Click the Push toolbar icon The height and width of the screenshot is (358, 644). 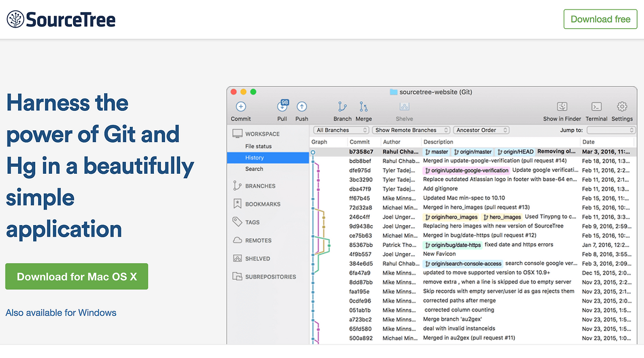(301, 107)
